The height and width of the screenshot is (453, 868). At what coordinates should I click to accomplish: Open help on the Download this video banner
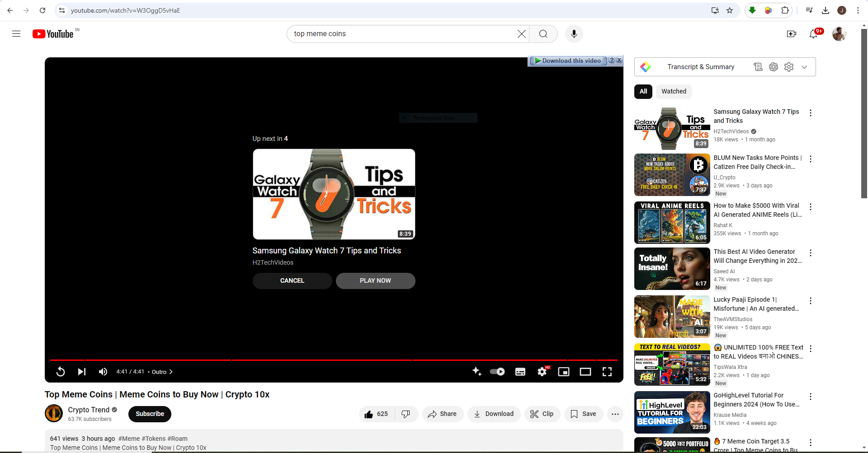612,61
